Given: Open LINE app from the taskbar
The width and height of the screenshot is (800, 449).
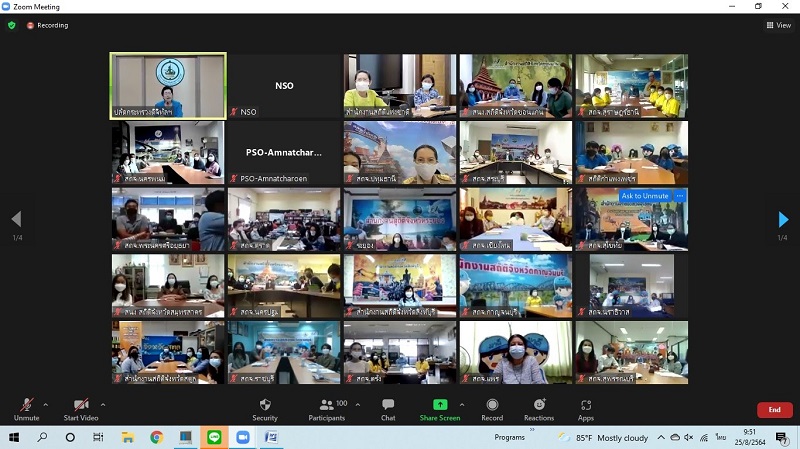Looking at the screenshot, I should (213, 438).
